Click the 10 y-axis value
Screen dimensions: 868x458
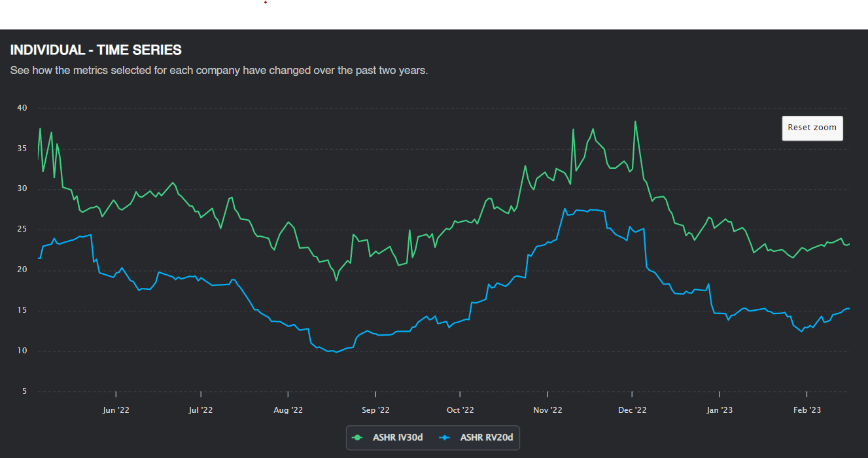coord(22,351)
